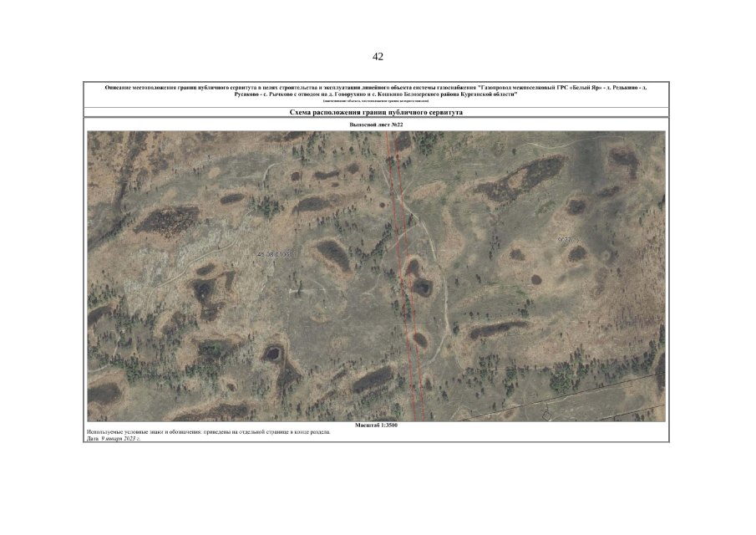756x535 pixels.
Task: Click the large dark patch in the upper-left map area
Action: [165, 219]
